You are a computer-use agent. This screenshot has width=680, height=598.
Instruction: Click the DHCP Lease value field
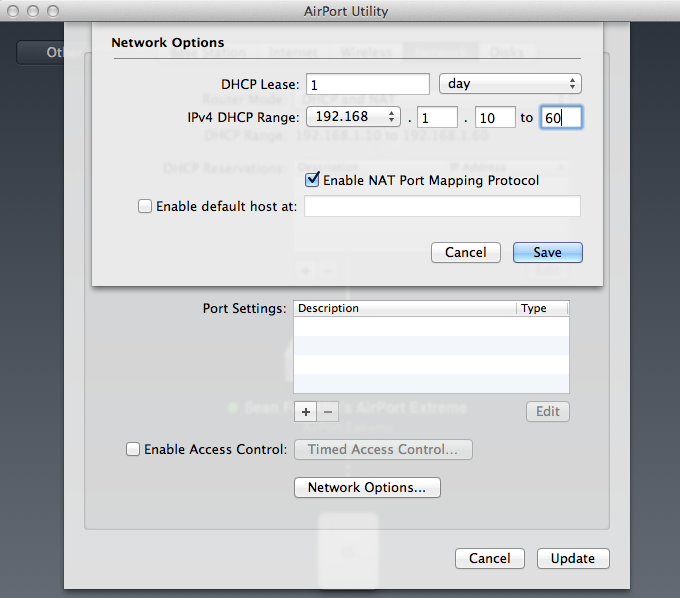(x=368, y=84)
